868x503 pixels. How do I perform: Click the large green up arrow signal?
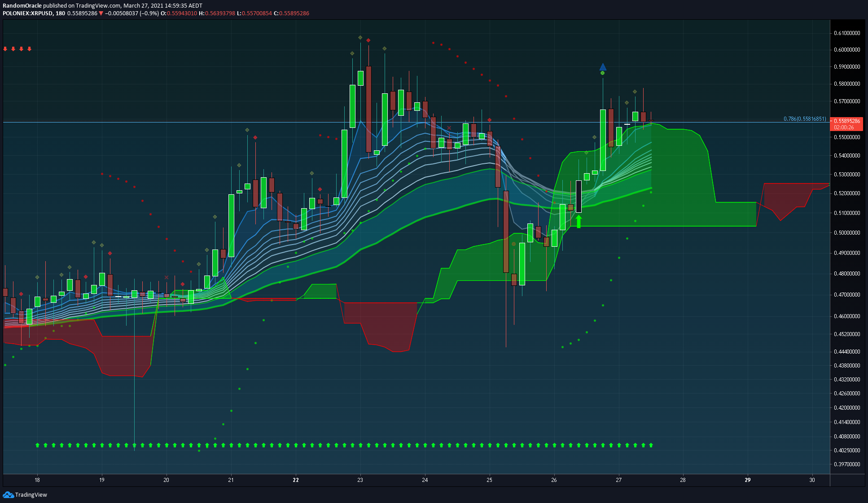coord(579,221)
